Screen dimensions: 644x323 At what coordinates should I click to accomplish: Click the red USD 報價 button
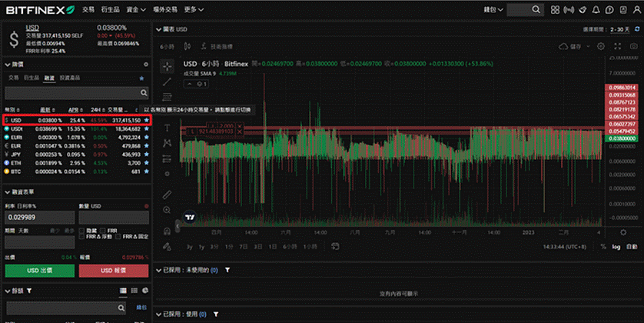(112, 270)
